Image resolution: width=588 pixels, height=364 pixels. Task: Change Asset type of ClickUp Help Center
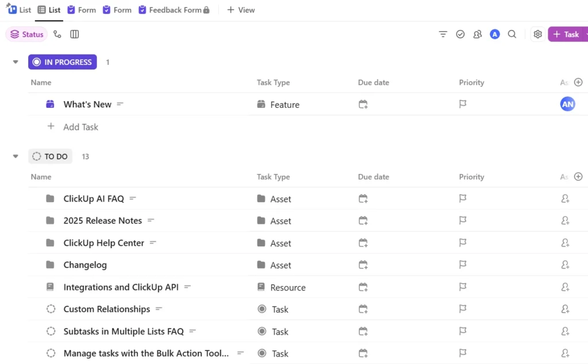pyautogui.click(x=274, y=243)
